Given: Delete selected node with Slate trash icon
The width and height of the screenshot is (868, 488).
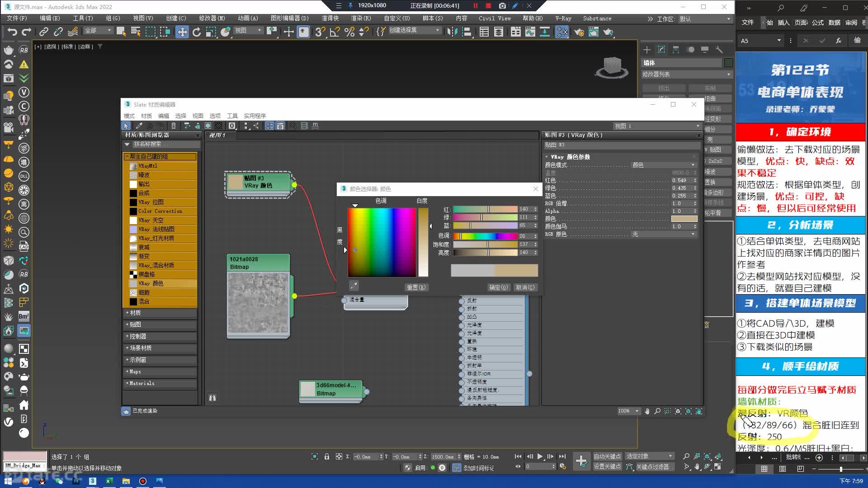Looking at the screenshot, I should tap(174, 126).
